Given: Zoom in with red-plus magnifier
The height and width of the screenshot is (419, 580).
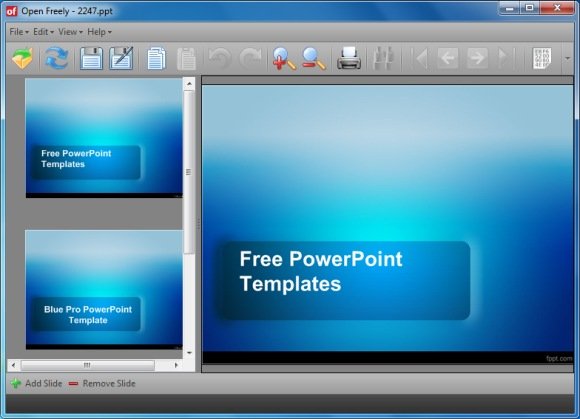Looking at the screenshot, I should coord(284,58).
